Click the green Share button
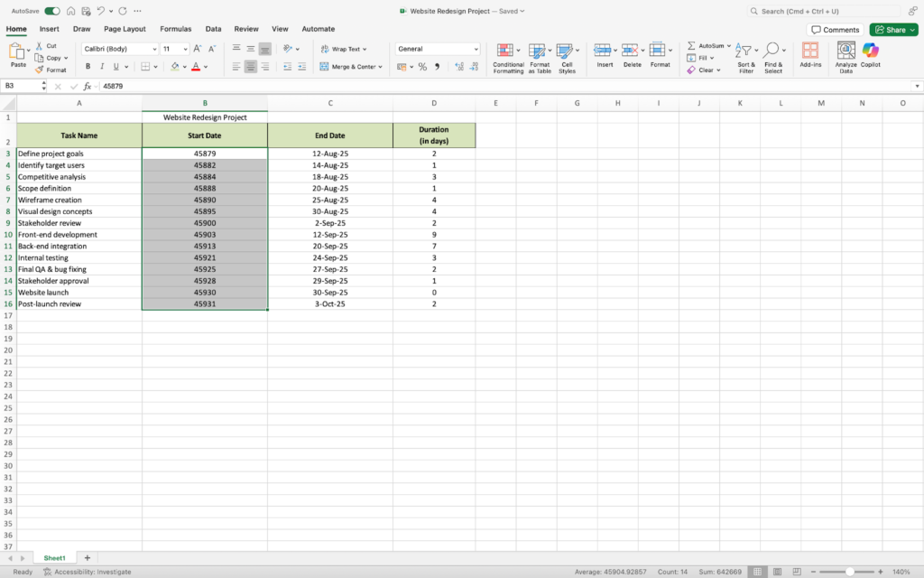The height and width of the screenshot is (578, 924). coord(893,30)
